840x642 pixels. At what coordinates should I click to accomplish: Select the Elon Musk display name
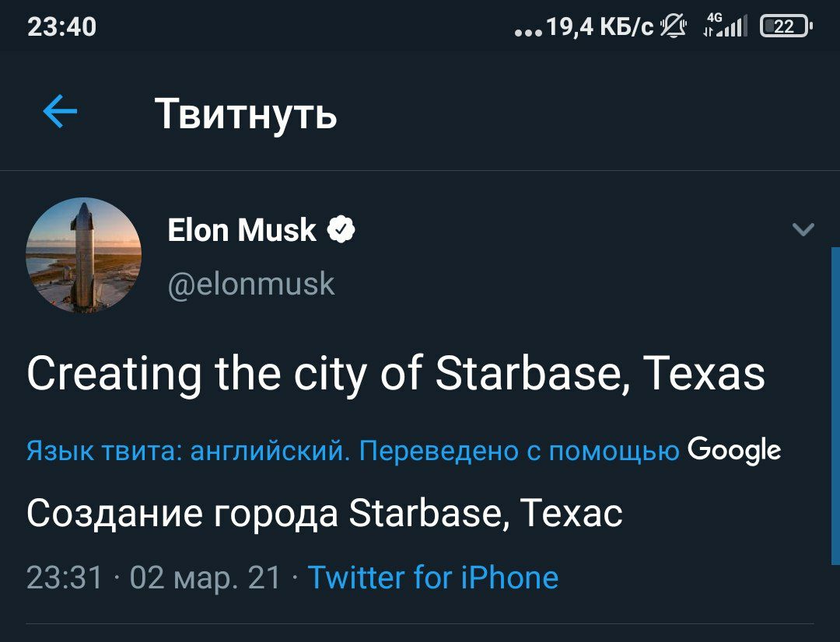pos(242,230)
